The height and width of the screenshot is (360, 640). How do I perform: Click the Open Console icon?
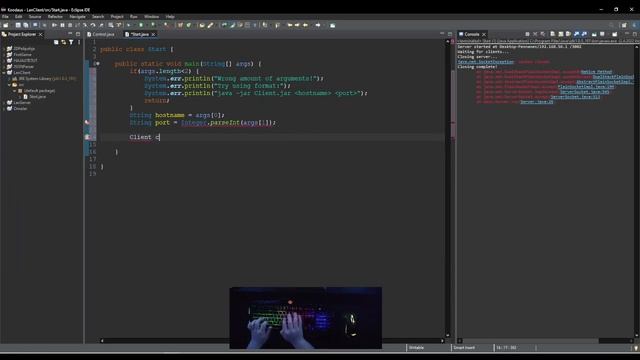coord(615,34)
